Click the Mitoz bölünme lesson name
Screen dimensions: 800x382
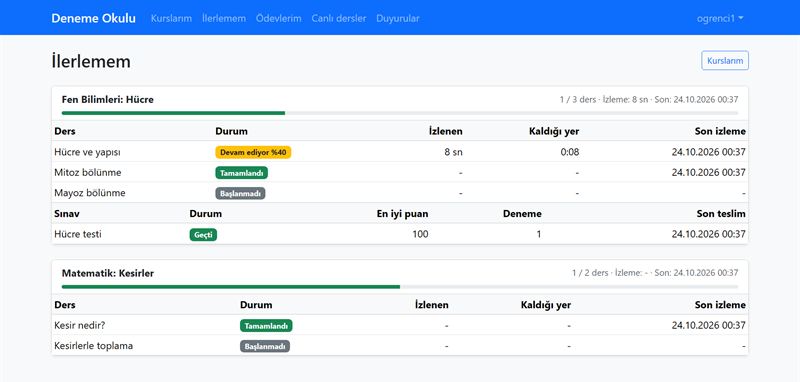click(x=88, y=172)
